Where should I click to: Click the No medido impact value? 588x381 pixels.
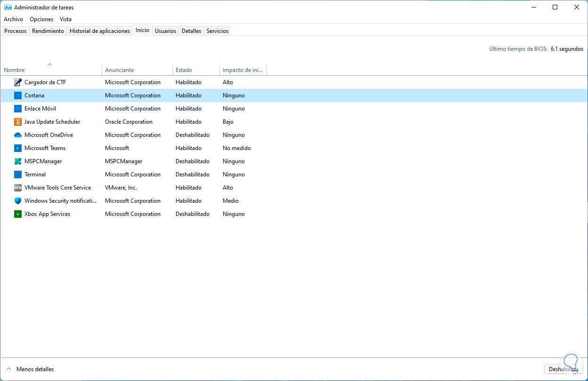point(237,148)
